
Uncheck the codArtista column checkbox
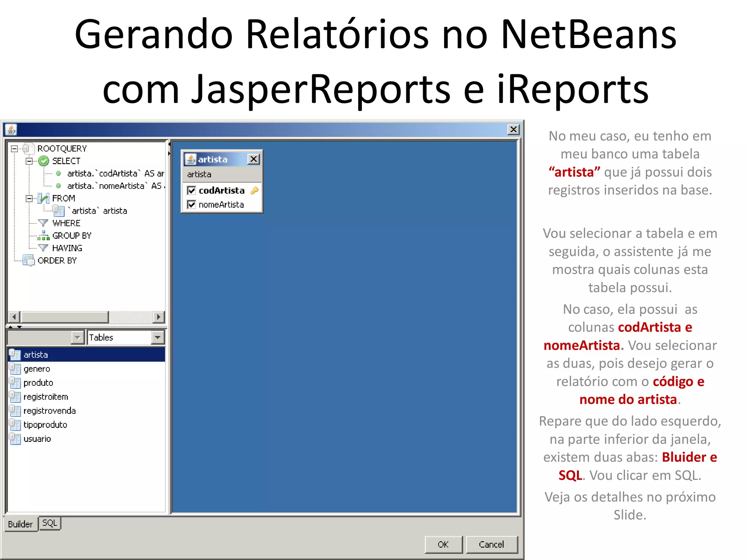tap(191, 190)
